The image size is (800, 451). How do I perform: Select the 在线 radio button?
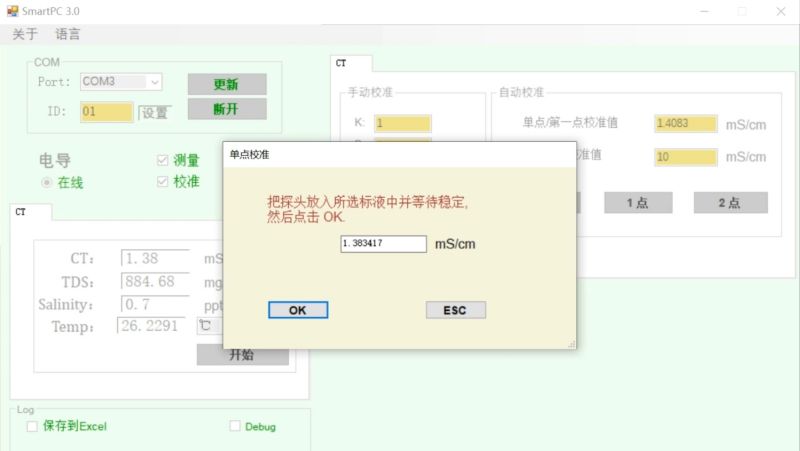[x=46, y=182]
